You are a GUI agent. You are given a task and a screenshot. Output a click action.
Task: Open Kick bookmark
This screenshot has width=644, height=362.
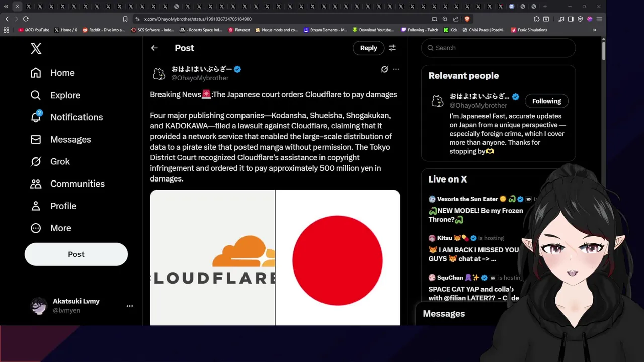[450, 30]
